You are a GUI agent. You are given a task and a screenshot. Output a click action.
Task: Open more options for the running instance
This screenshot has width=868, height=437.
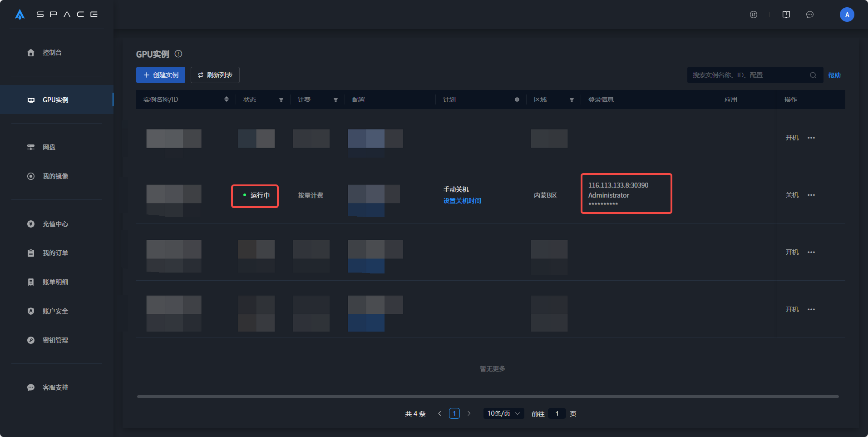tap(811, 195)
